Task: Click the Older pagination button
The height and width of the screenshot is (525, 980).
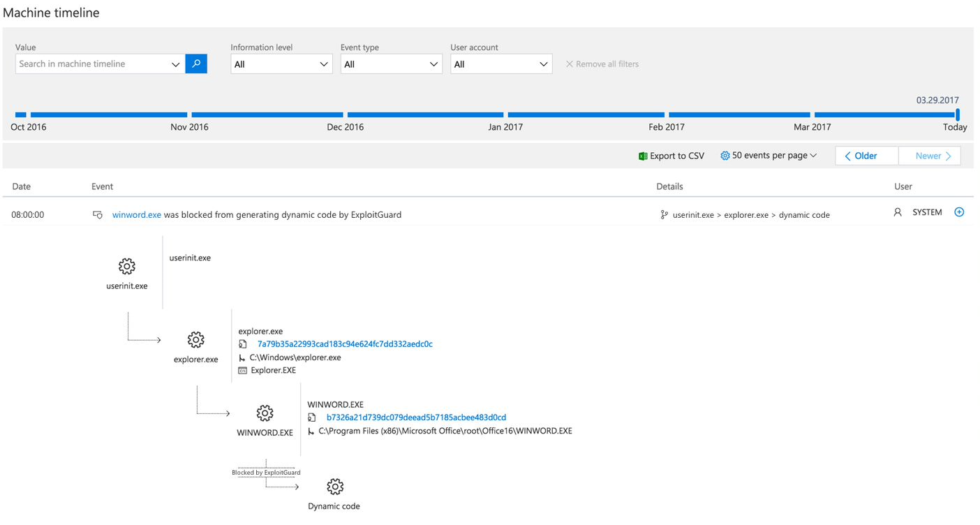Action: pyautogui.click(x=866, y=155)
